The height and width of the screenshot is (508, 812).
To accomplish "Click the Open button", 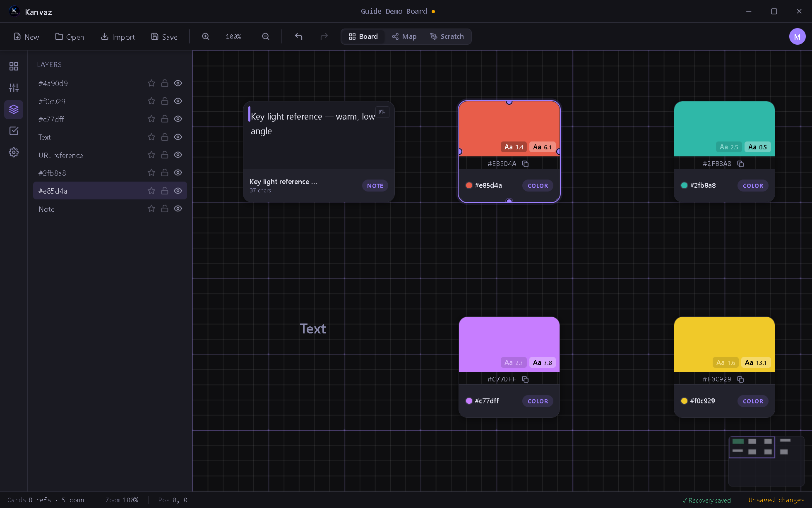I will click(x=70, y=37).
